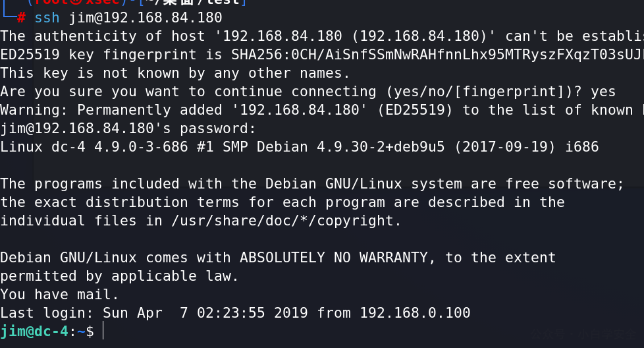The image size is (644, 348).
Task: Click the dollar sign in jim's prompt
Action: pos(90,331)
